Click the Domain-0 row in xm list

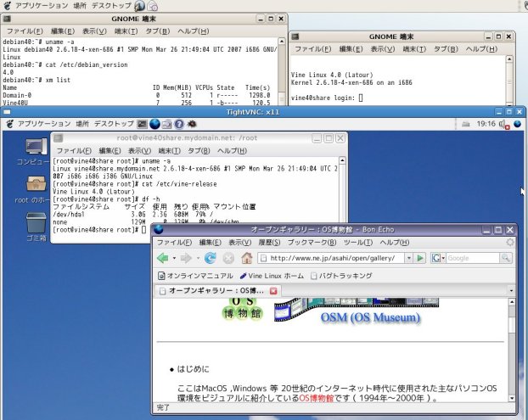click(x=137, y=95)
